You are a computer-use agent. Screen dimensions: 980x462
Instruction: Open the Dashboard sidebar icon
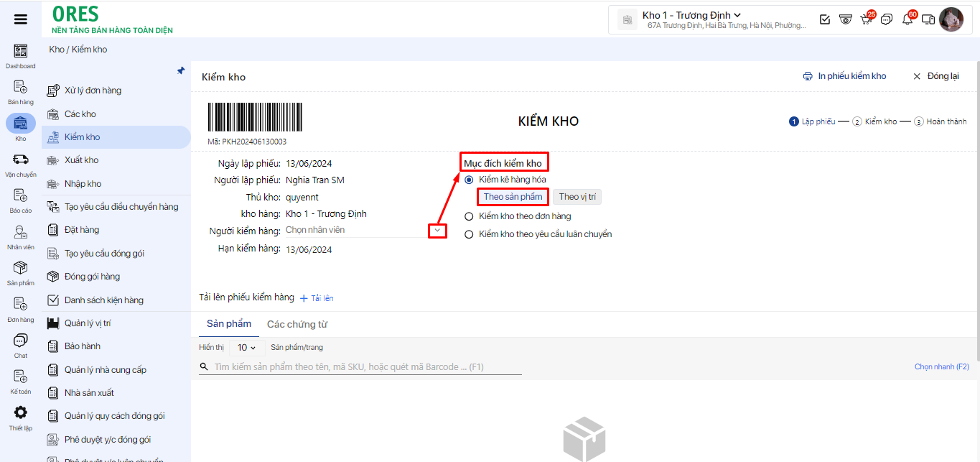(20, 52)
